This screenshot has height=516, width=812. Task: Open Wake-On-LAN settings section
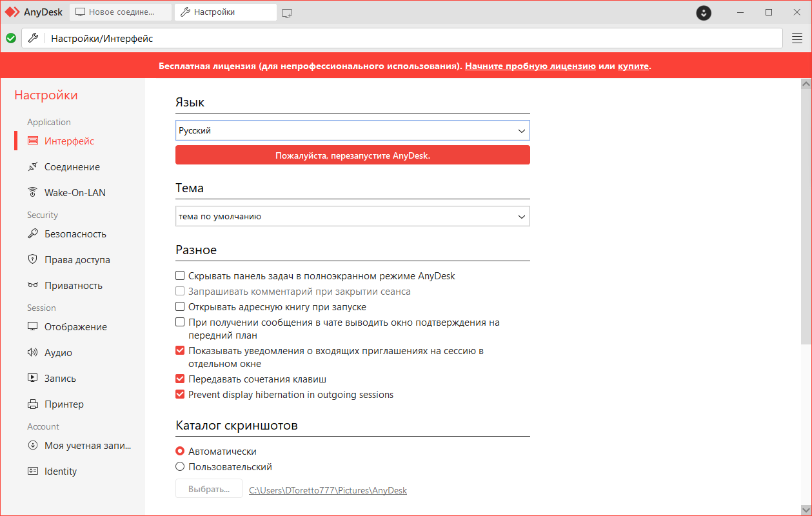click(75, 193)
